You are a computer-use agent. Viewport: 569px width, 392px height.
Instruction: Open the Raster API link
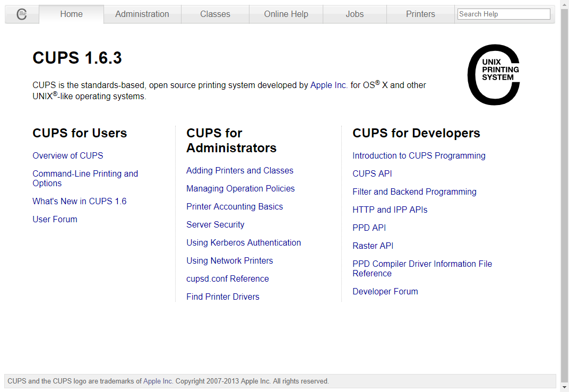point(373,246)
